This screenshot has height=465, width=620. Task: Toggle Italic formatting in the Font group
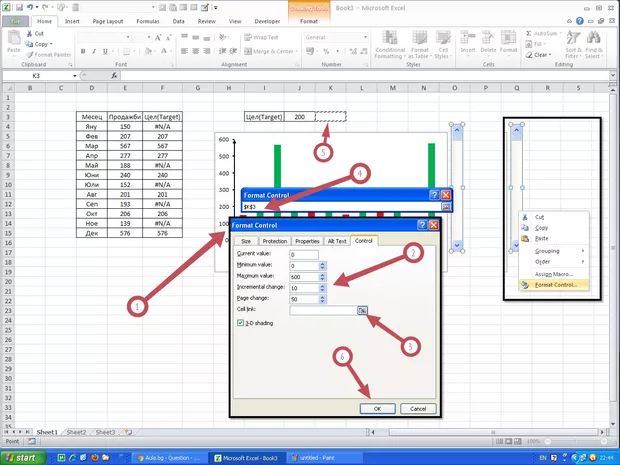(x=94, y=51)
